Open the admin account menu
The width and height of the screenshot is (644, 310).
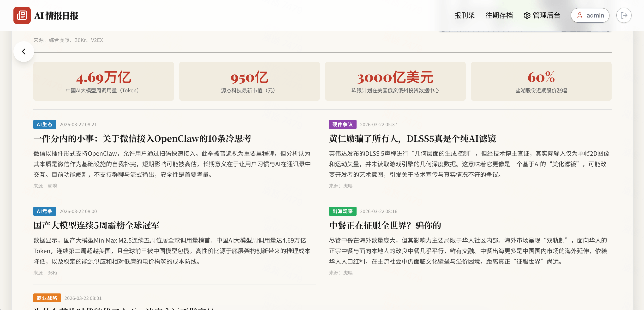click(x=590, y=15)
